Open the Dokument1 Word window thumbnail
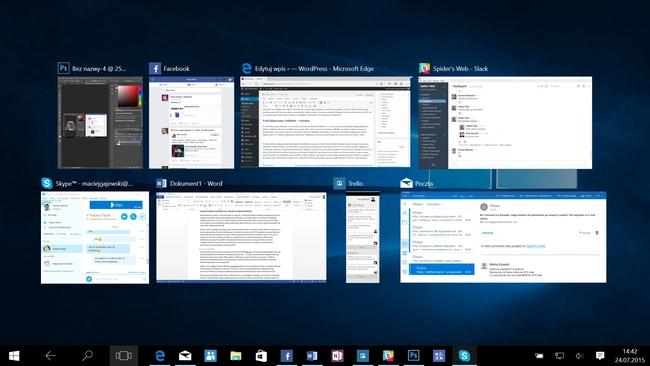This screenshot has height=366, width=650. click(x=241, y=237)
